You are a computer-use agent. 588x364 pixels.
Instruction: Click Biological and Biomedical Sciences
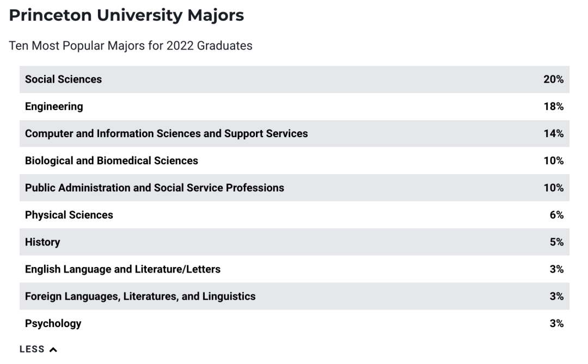[295, 161]
